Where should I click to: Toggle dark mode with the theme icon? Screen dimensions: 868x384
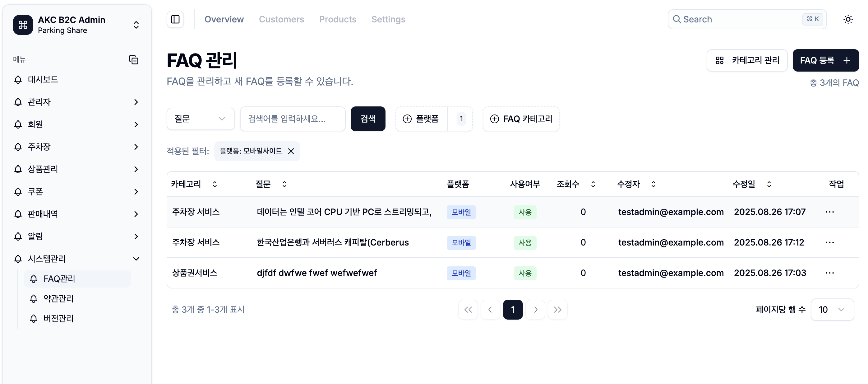[848, 19]
